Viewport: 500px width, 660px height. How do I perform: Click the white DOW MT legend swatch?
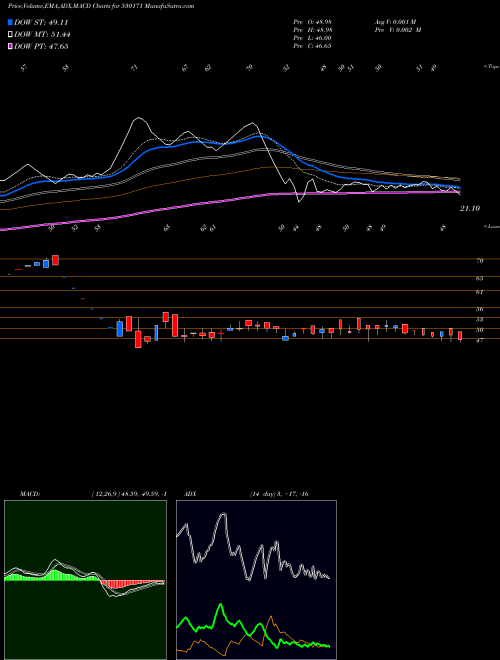coord(10,35)
